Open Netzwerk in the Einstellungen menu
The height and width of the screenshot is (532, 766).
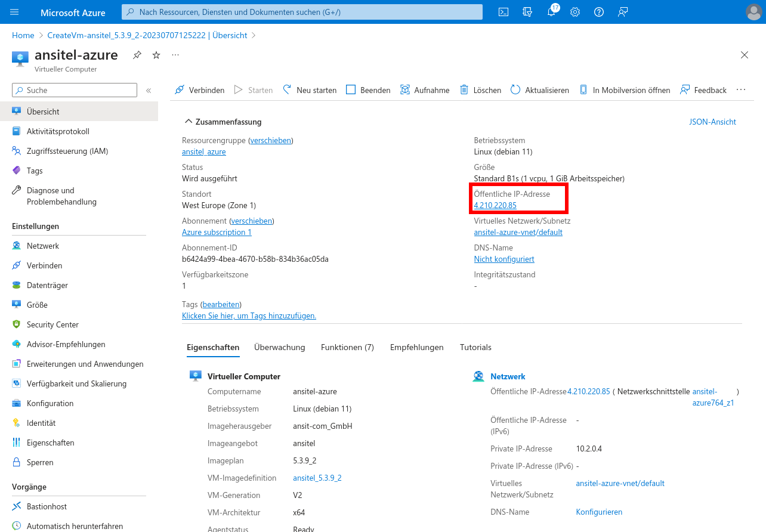pos(43,246)
